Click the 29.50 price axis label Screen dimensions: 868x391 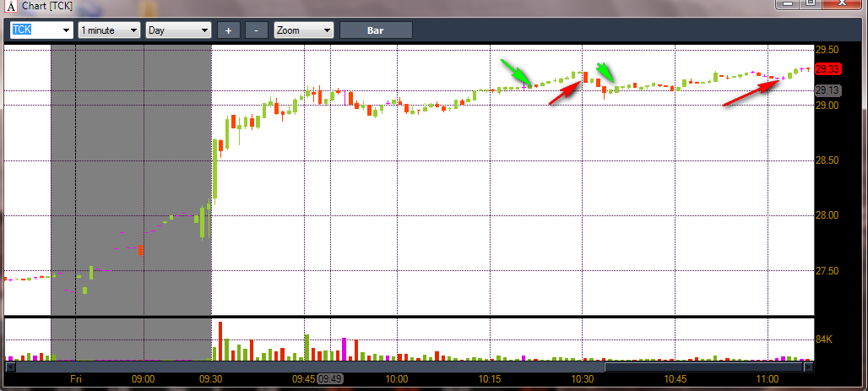click(x=827, y=50)
